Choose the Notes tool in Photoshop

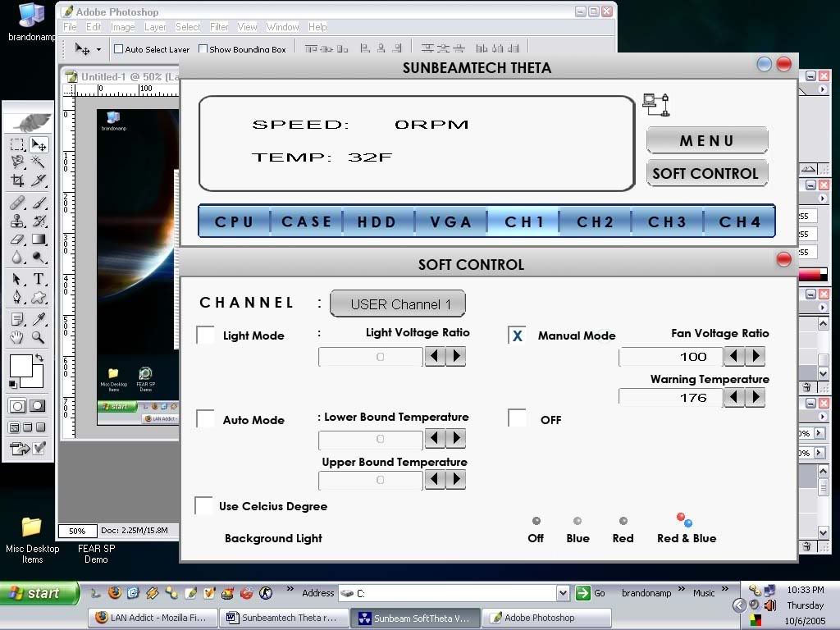(17, 319)
